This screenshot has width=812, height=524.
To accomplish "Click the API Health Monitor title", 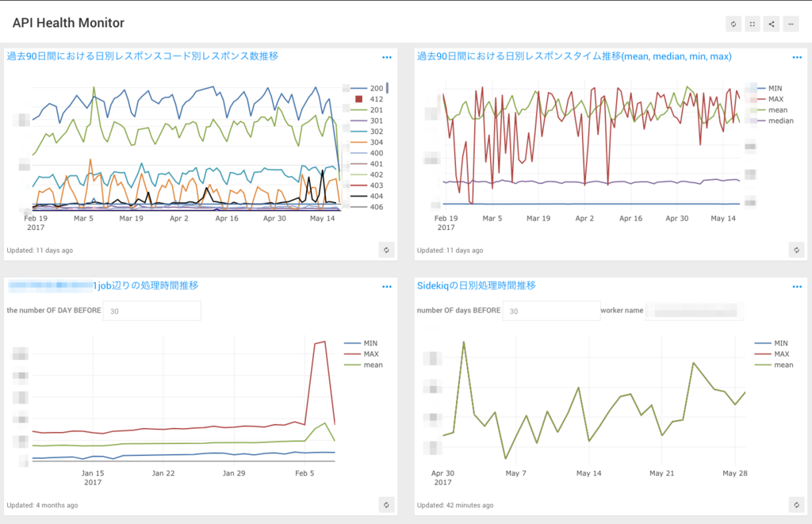I will pos(68,23).
